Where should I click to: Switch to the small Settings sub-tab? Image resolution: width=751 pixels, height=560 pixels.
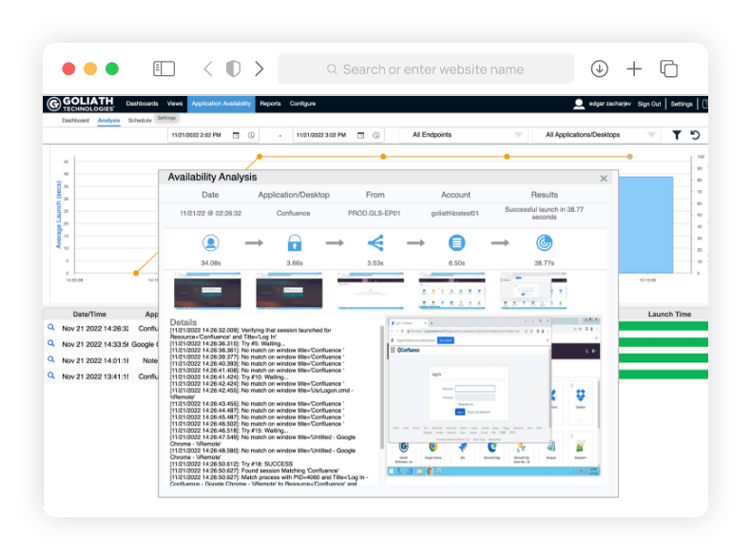[x=166, y=118]
